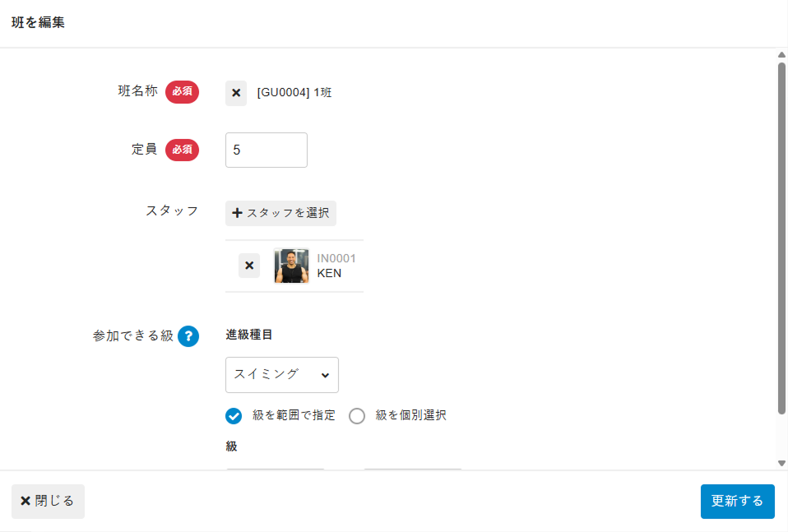Remove the [GU0004] 1班 class name

(x=236, y=93)
